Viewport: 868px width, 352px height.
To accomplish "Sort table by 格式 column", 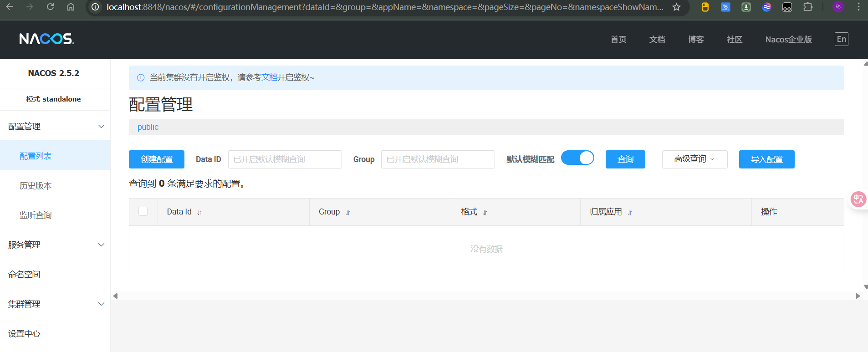I will (x=485, y=213).
